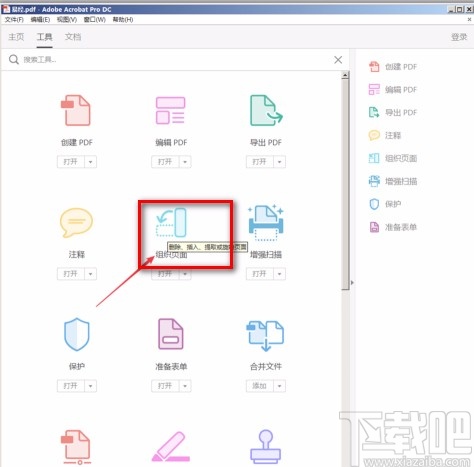This screenshot has width=474, height=467.
Task: Expand the dropdown arrow next to 准备表单 打开
Action: 185,386
